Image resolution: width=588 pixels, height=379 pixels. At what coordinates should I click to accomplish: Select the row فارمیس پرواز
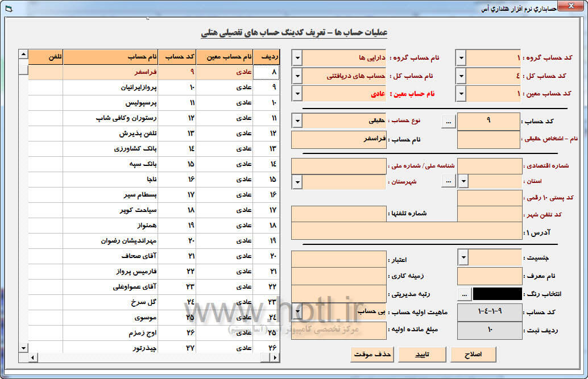click(154, 272)
